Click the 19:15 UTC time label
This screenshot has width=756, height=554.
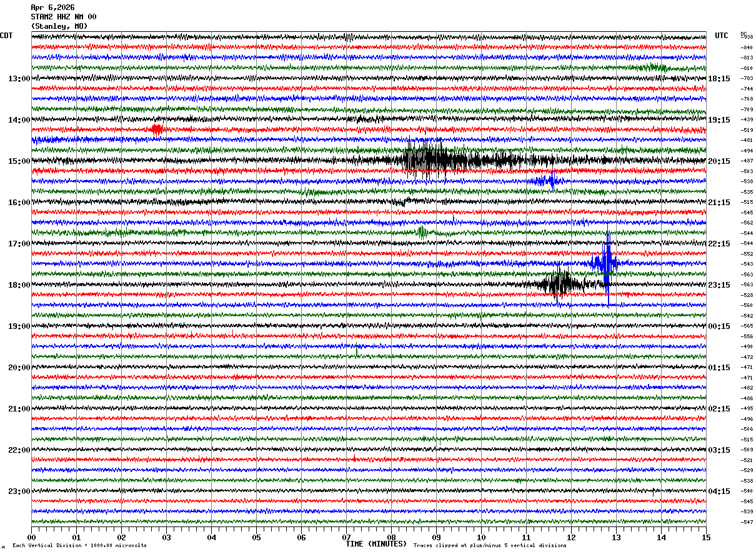(x=720, y=120)
